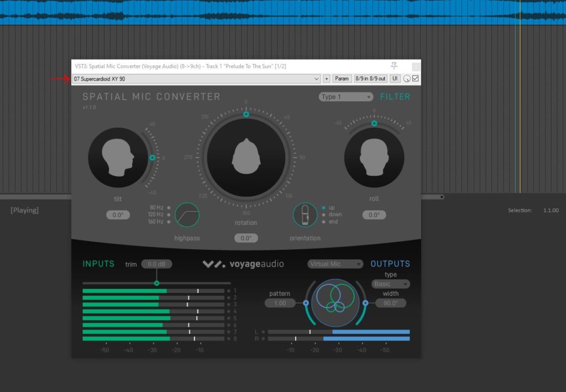Click the FILTER label
Screen dimensions: 566x392
click(395, 97)
